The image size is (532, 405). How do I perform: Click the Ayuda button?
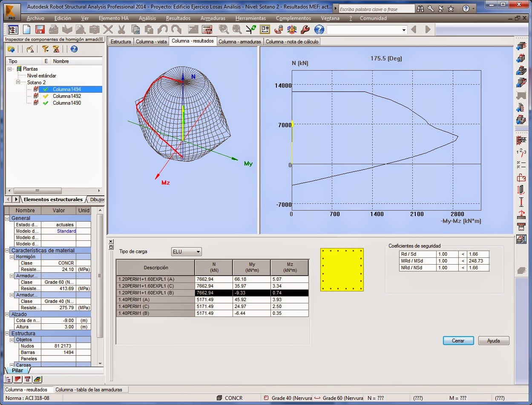coord(493,340)
